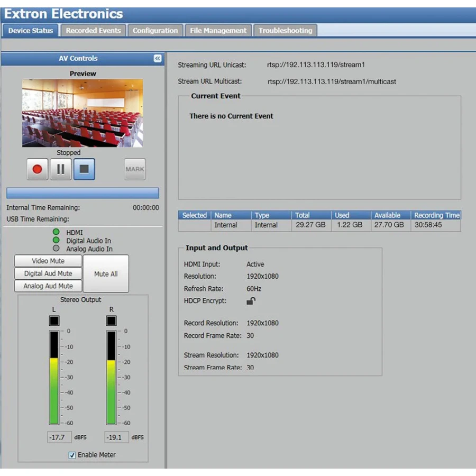Click the right channel audio level meter
The height and width of the screenshot is (476, 476).
(112, 378)
